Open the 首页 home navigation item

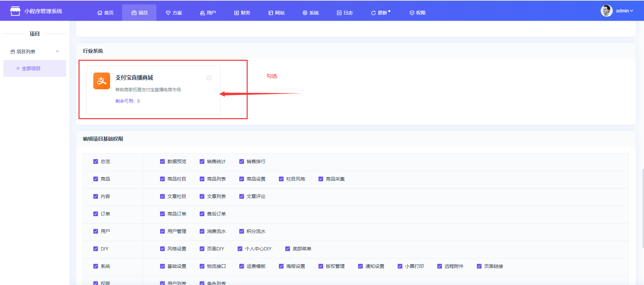105,13
